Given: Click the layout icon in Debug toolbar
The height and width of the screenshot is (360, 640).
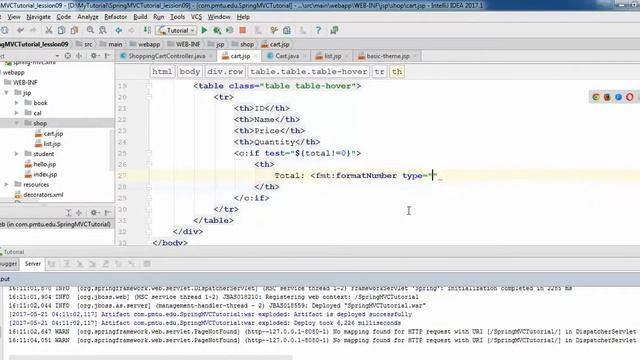Looking at the screenshot, I should 147,264.
